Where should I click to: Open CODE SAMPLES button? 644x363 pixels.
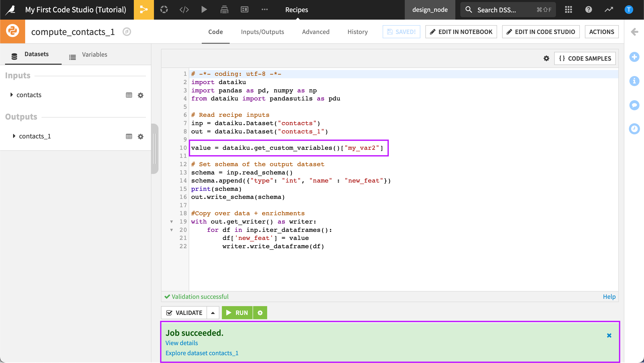coord(585,58)
